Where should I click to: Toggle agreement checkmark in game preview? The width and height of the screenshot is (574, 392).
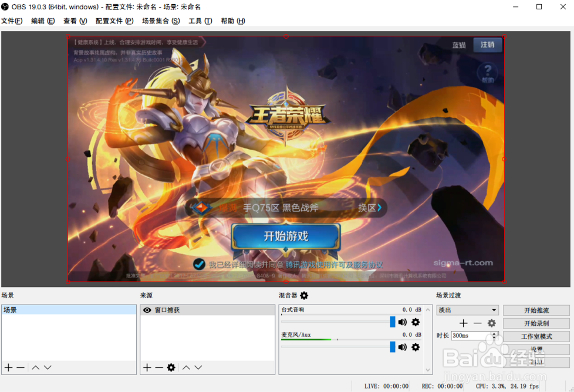point(199,264)
